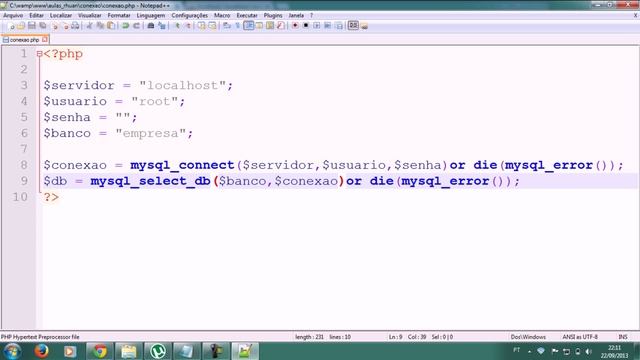Screen dimensions: 640x360
Task: Click the Copy toolbar icon
Action: (x=100, y=26)
